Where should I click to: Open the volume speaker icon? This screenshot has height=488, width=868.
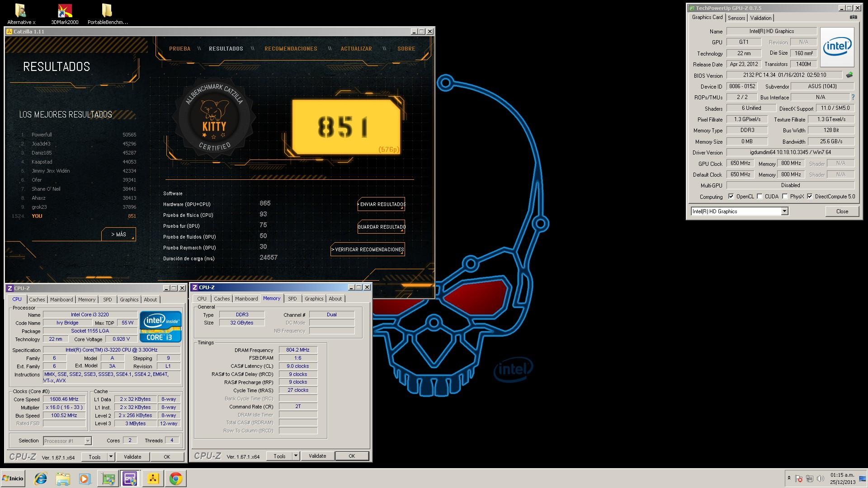click(x=821, y=479)
